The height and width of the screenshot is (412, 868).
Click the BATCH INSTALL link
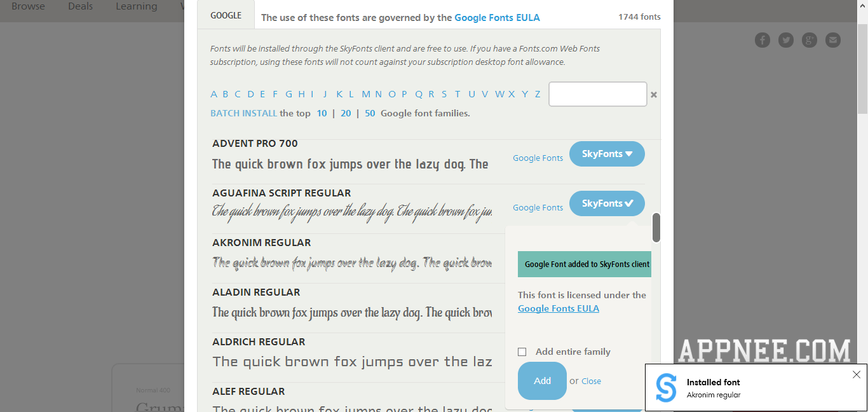pyautogui.click(x=243, y=113)
